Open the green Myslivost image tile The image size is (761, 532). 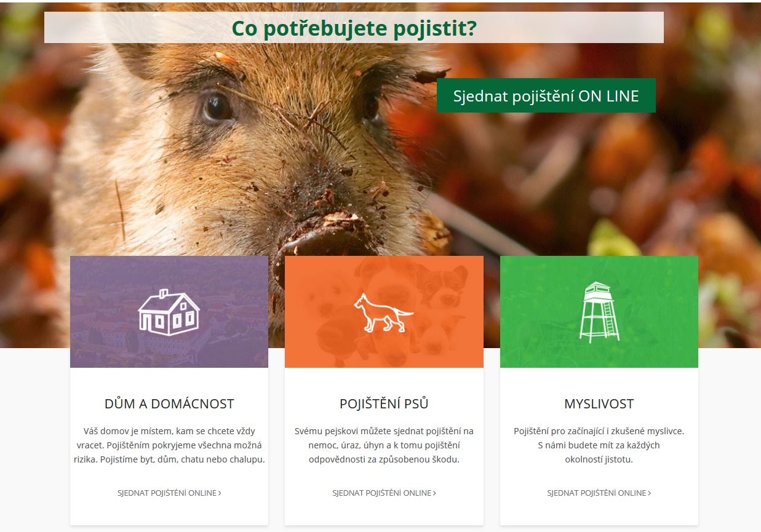(599, 312)
